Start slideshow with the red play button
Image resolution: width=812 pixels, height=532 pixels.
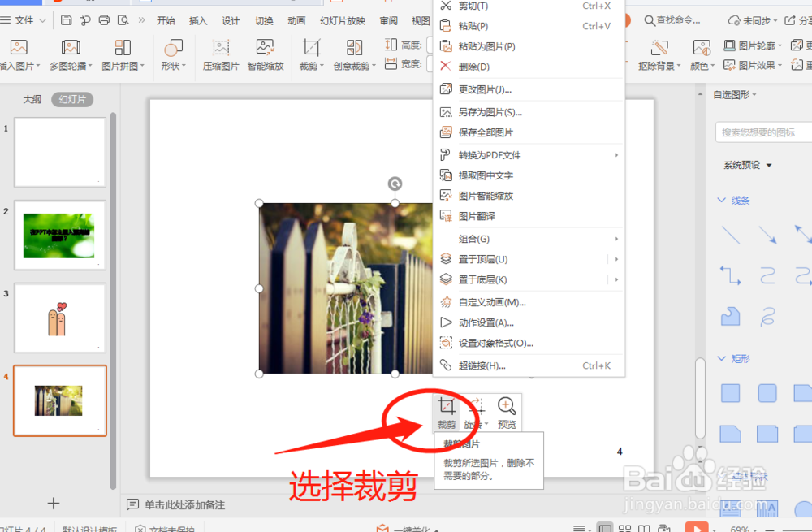(x=698, y=526)
